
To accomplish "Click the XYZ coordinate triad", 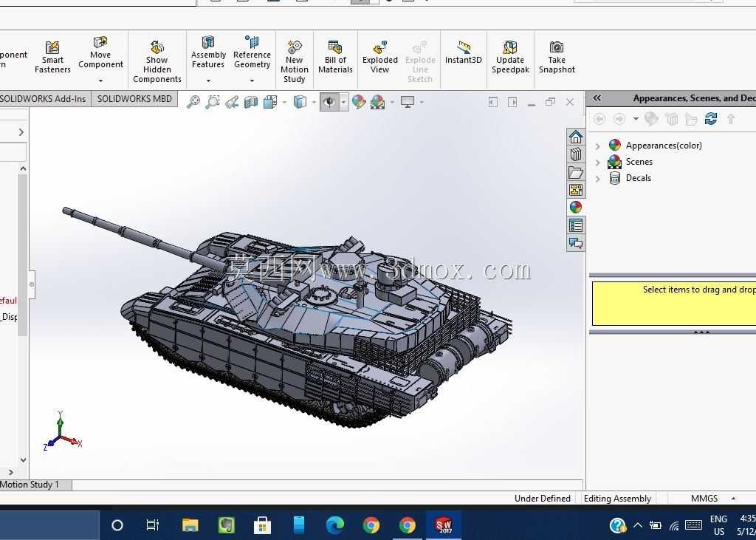I will click(62, 432).
